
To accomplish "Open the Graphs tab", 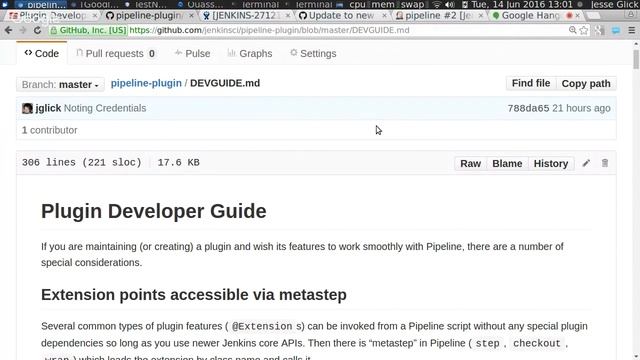I will click(250, 53).
